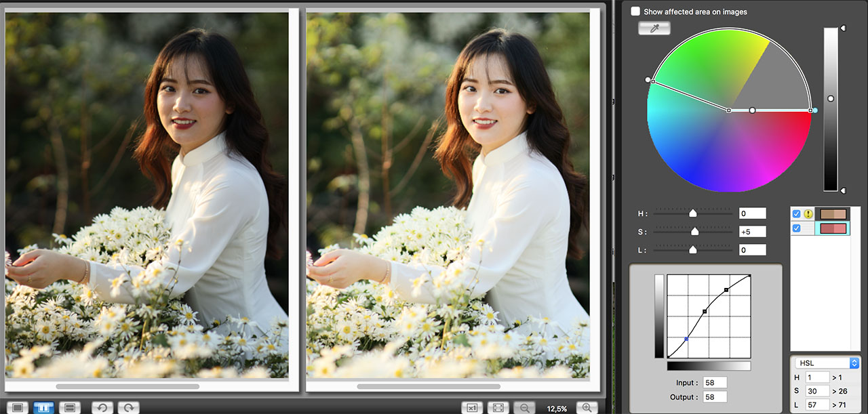Zoom in with the magnifier plus icon
Viewport: 868px width, 414px height.
pos(587,407)
